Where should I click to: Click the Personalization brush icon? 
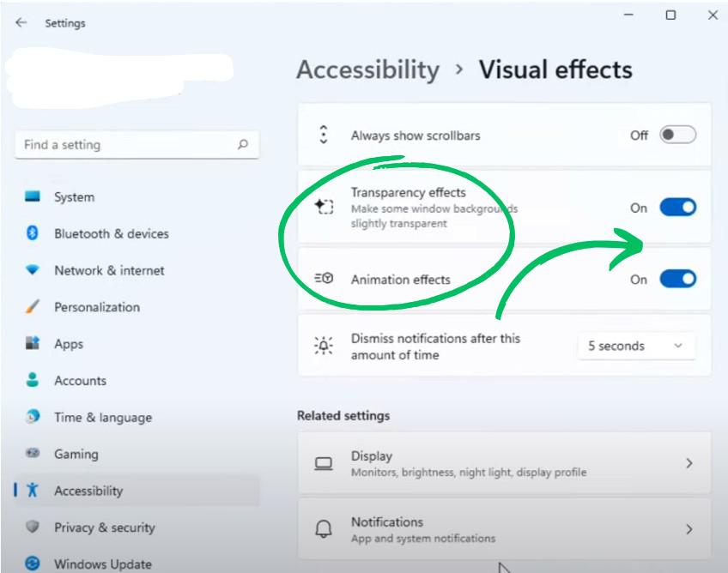coord(32,307)
